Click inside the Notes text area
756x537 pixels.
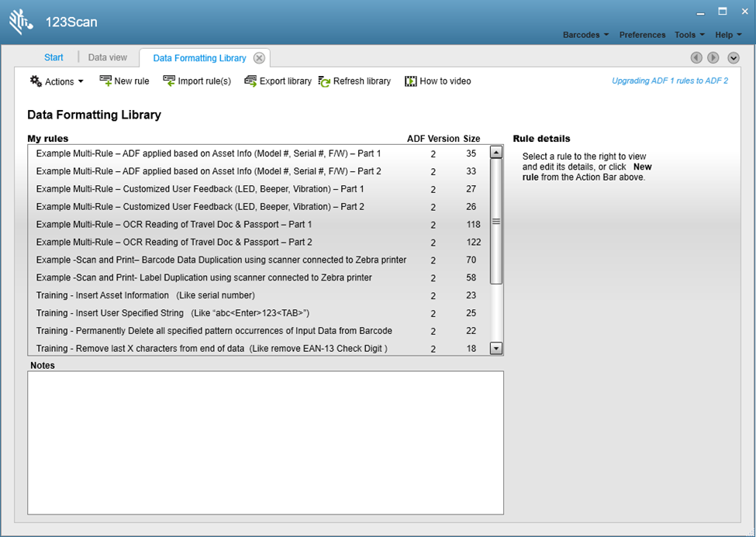click(264, 442)
